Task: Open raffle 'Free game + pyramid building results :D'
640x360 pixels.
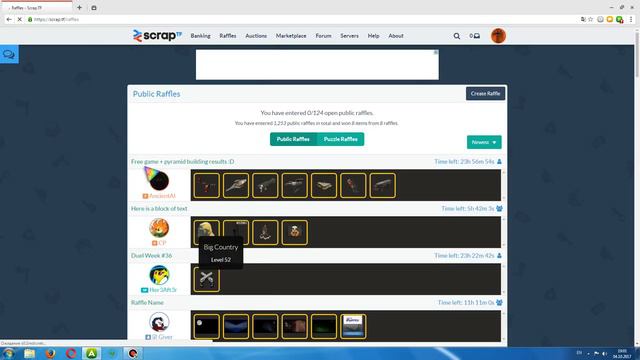Action: point(182,162)
